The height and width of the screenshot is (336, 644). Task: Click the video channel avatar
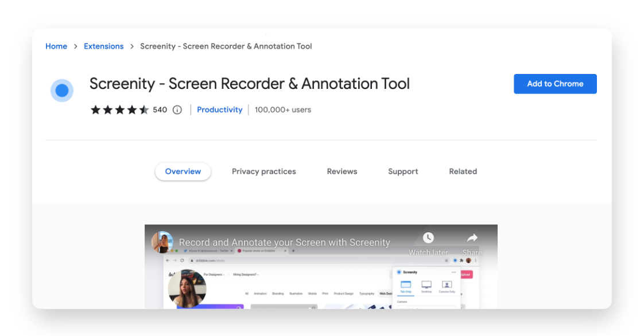[162, 242]
